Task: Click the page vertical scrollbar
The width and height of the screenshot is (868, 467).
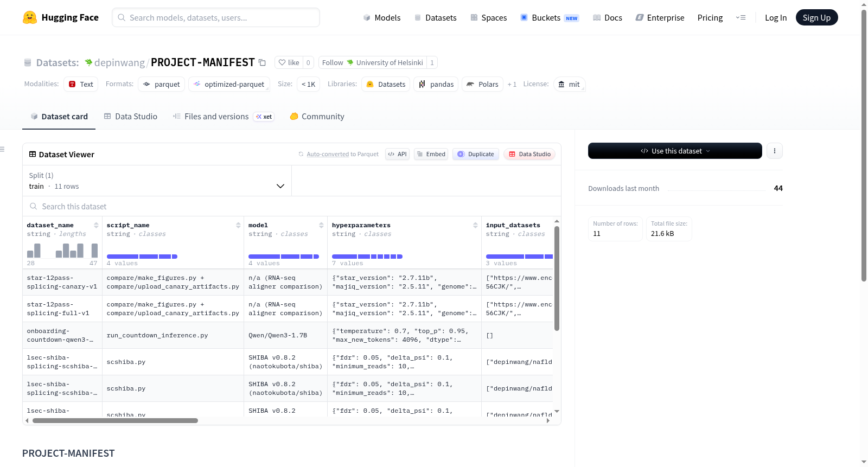Action: [x=864, y=145]
